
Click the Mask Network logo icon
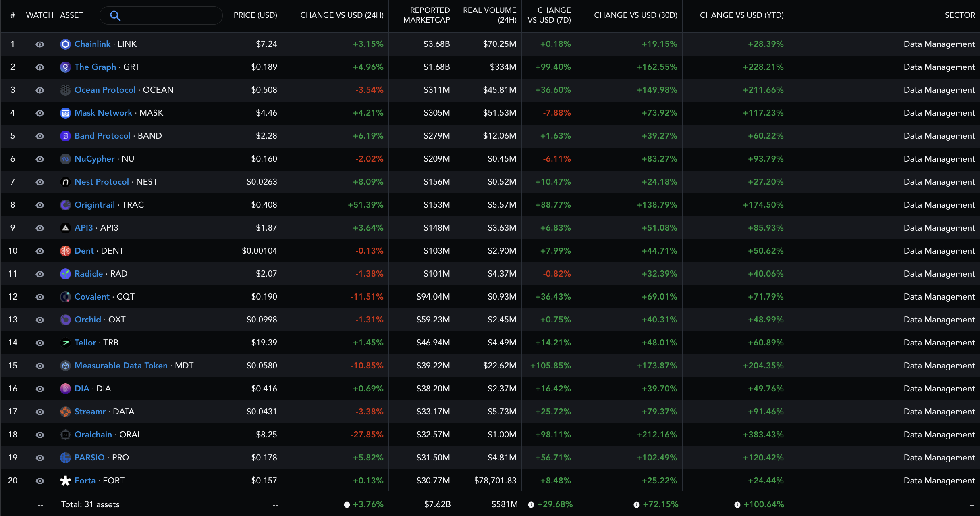click(x=65, y=113)
